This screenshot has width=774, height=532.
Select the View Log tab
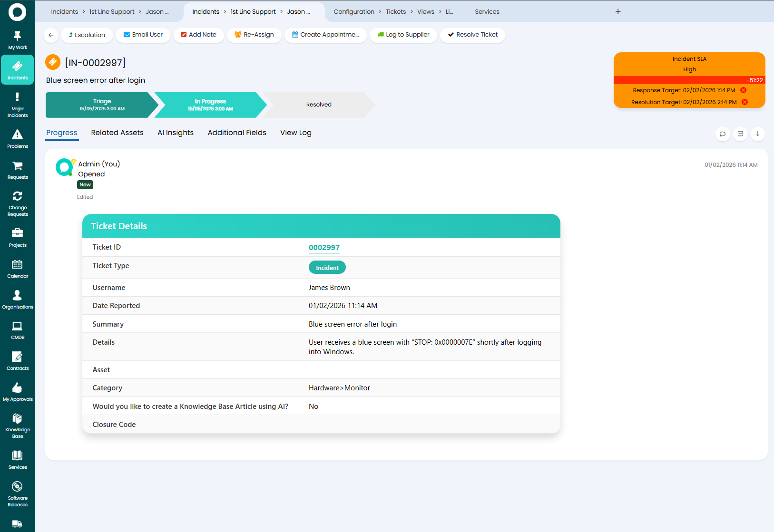click(295, 133)
